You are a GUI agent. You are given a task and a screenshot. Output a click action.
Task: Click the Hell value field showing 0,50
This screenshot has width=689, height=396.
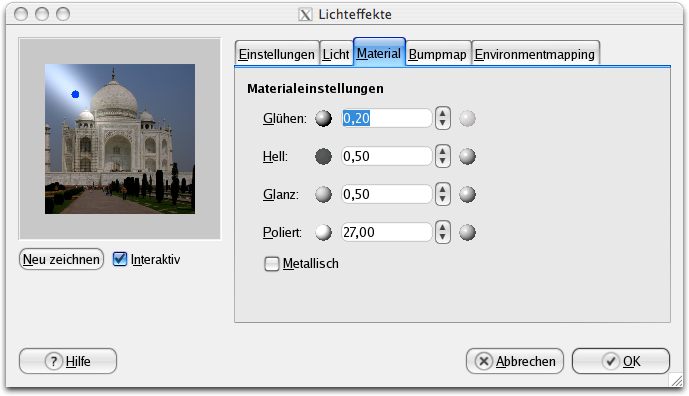[387, 156]
